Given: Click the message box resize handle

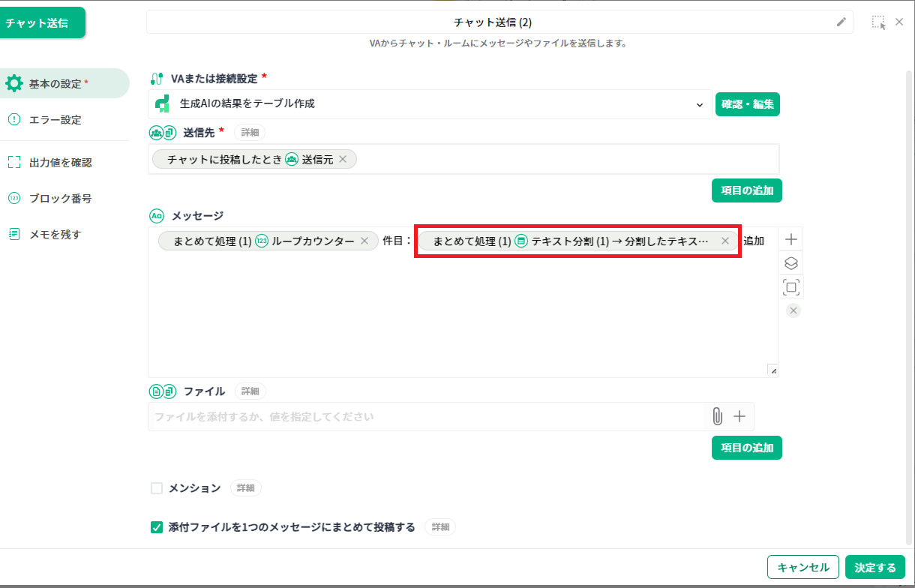Looking at the screenshot, I should [772, 370].
